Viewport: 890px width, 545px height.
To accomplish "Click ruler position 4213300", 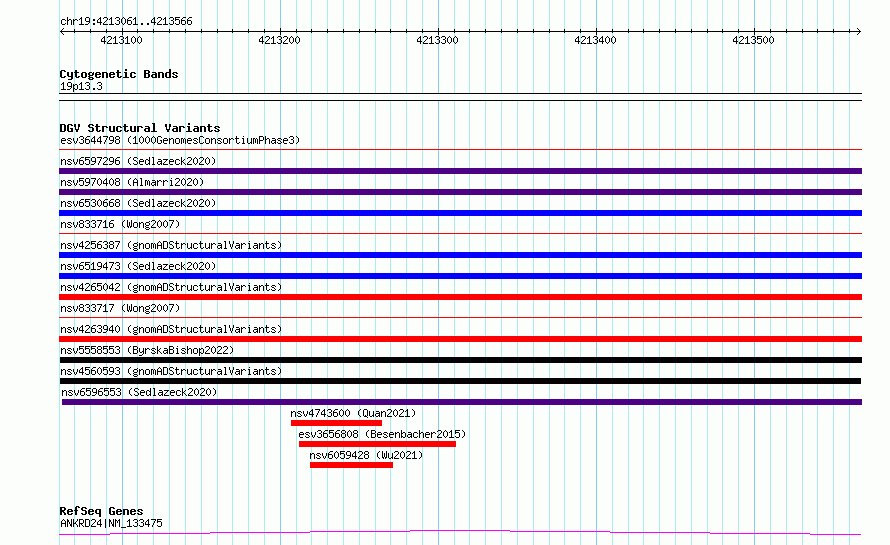I will tap(437, 40).
